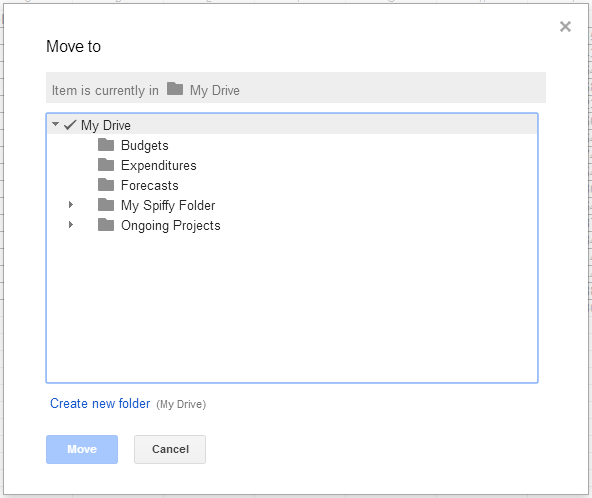
Task: Click the Cancel button
Action: click(170, 449)
